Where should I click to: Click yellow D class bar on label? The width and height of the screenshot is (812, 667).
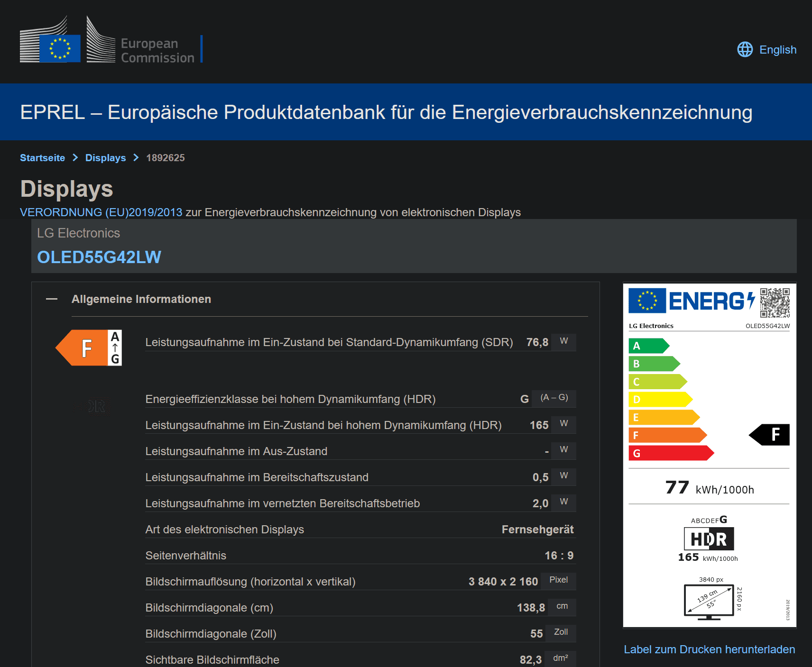pyautogui.click(x=661, y=400)
